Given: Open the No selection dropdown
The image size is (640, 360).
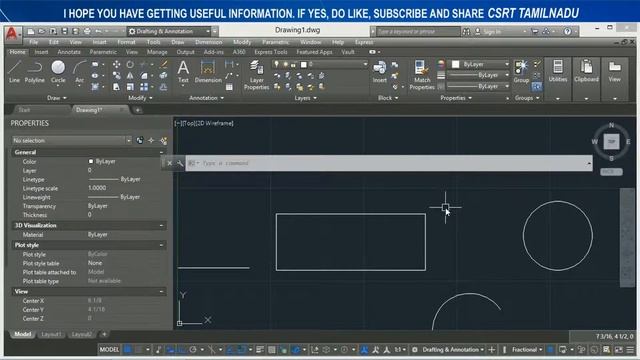Looking at the screenshot, I should click(71, 140).
